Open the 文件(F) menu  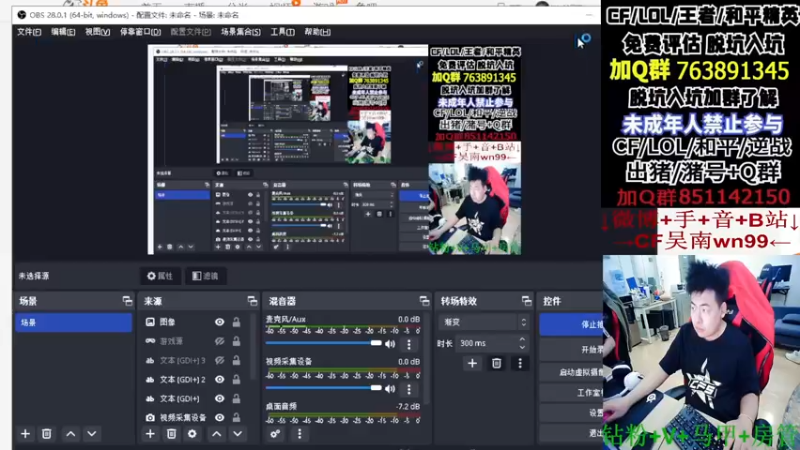29,32
